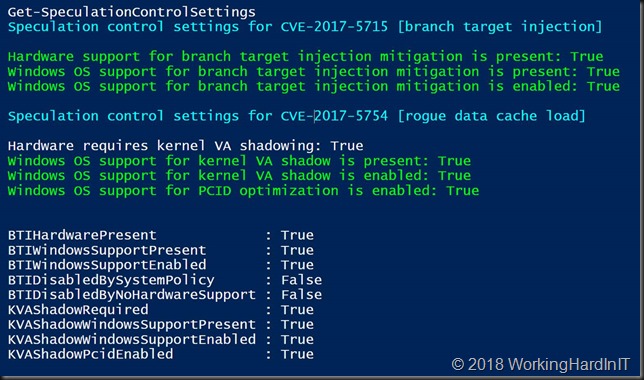Screen dimensions: 644x380
Task: Click the KVAShadowRequired property name
Action: coord(78,309)
